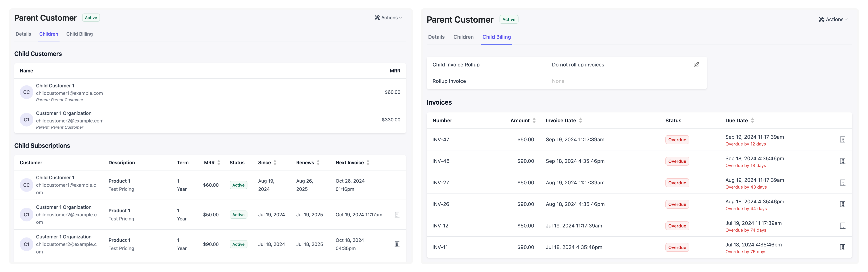
Task: Sort invoices by Amount column
Action: pyautogui.click(x=534, y=121)
